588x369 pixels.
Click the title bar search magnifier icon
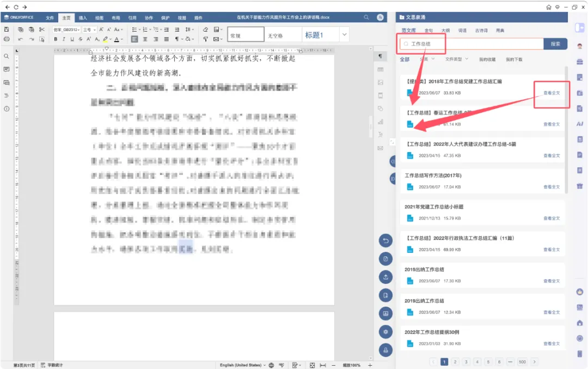point(366,17)
